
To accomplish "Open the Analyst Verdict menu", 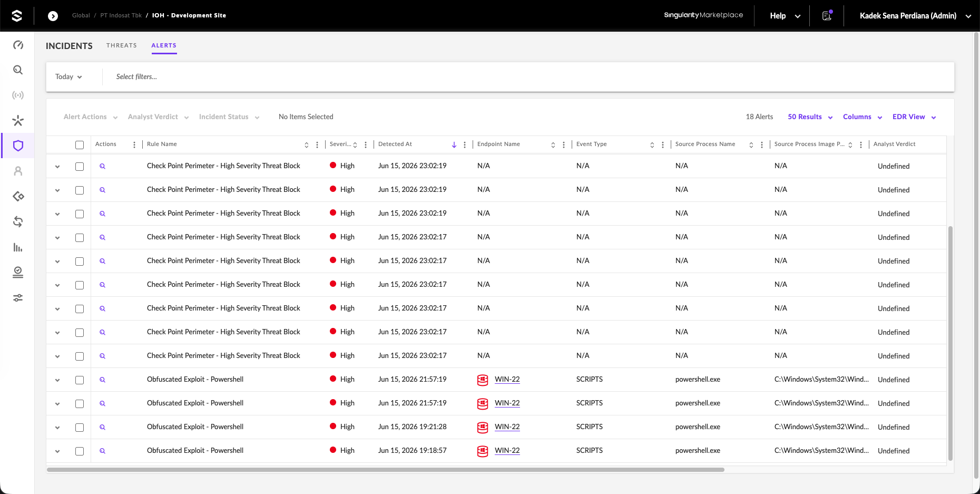I will [x=158, y=117].
